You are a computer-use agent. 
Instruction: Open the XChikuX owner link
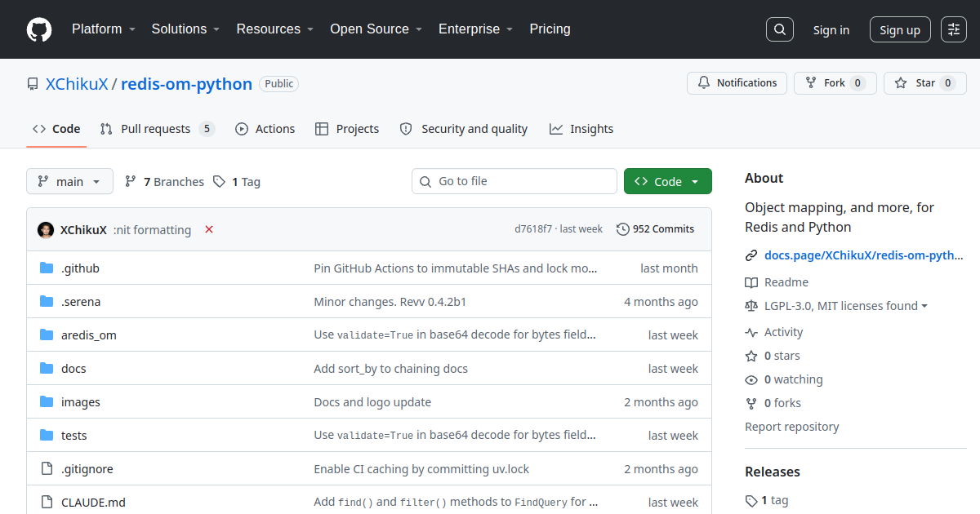tap(77, 84)
